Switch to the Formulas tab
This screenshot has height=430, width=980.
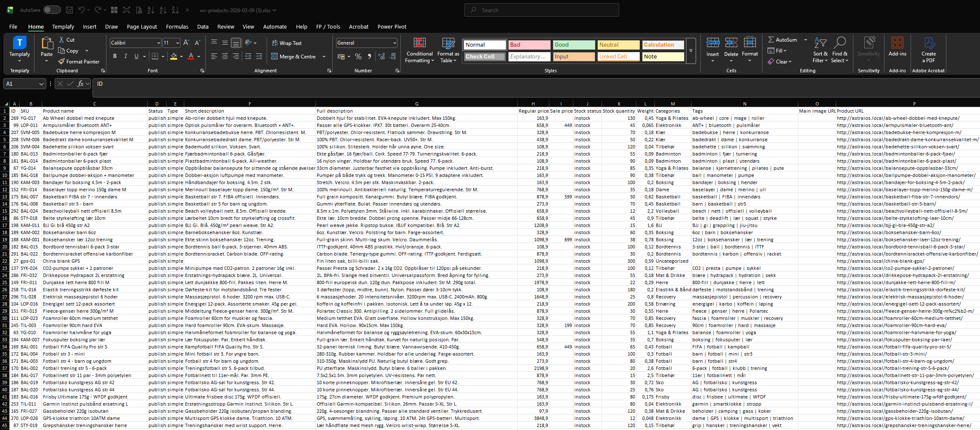pyautogui.click(x=177, y=26)
